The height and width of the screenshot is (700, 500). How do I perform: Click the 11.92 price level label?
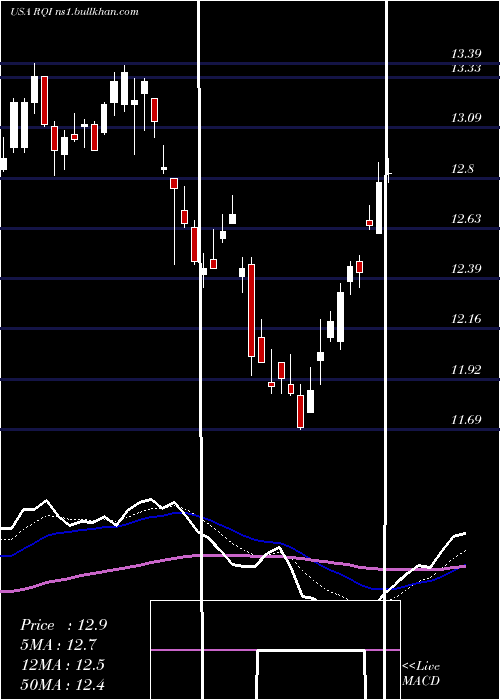[x=466, y=370]
